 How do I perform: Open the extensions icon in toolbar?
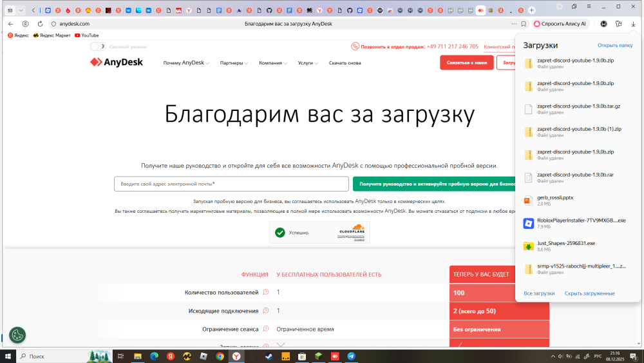click(x=618, y=24)
